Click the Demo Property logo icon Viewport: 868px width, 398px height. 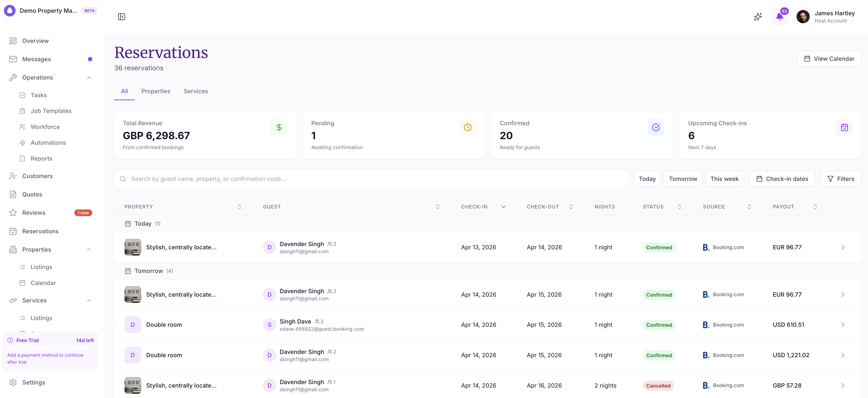click(x=10, y=11)
